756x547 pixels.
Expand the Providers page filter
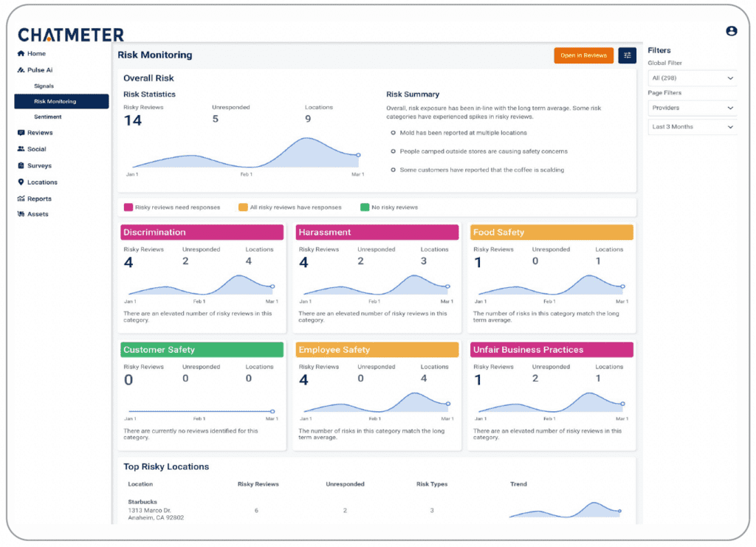[692, 108]
